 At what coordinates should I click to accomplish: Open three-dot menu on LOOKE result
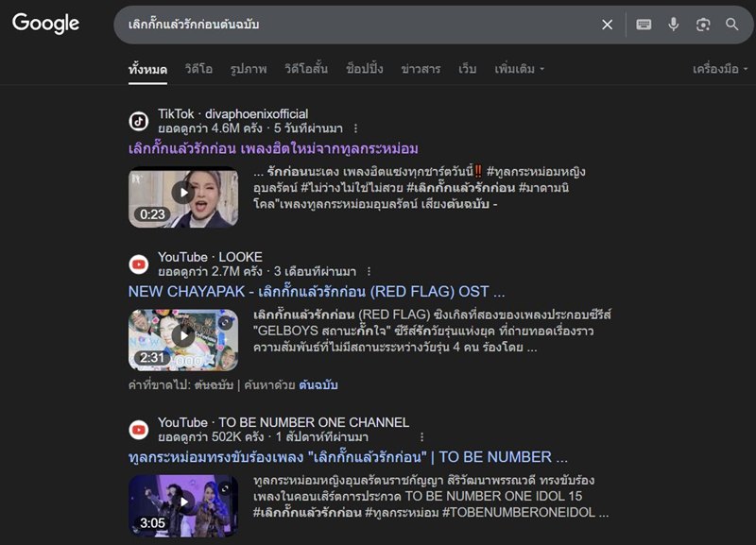(369, 271)
